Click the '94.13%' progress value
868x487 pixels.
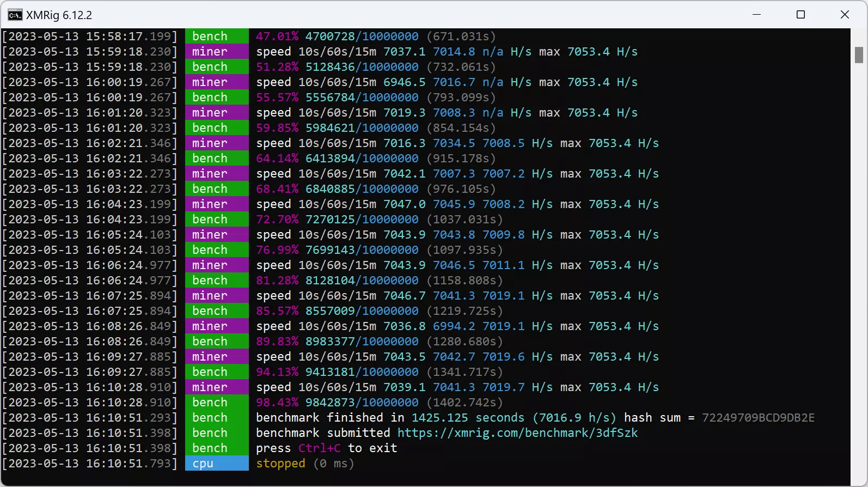click(x=277, y=372)
